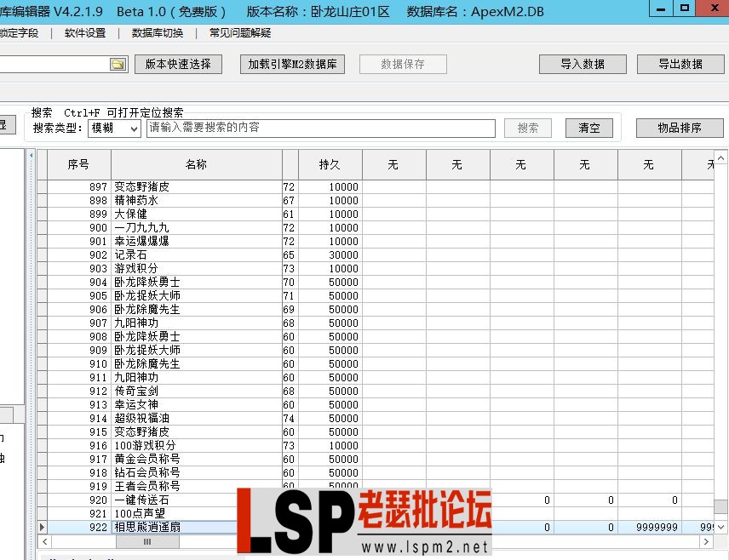Select the 名称 column header
The height and width of the screenshot is (560, 729).
click(195, 163)
